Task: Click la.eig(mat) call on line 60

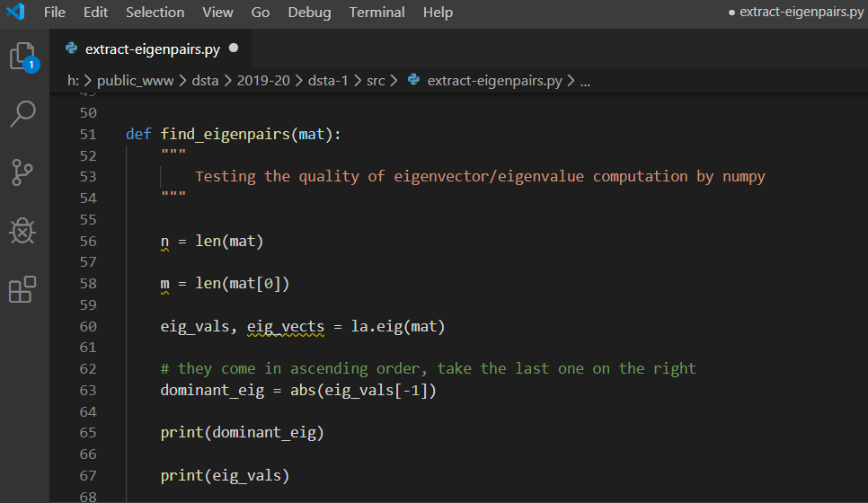Action: (x=398, y=326)
